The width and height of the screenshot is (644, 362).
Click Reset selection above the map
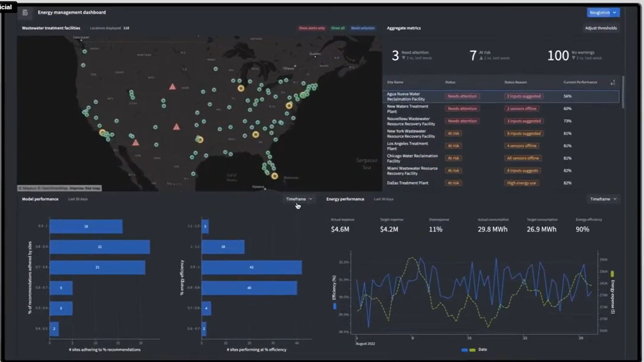(x=362, y=28)
